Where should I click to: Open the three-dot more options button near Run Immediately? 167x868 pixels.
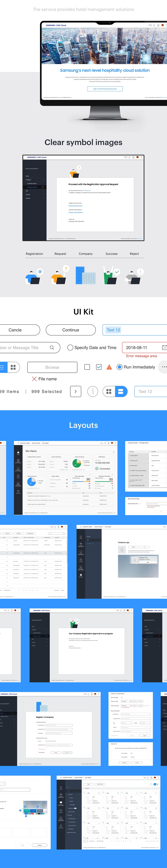click(x=164, y=367)
